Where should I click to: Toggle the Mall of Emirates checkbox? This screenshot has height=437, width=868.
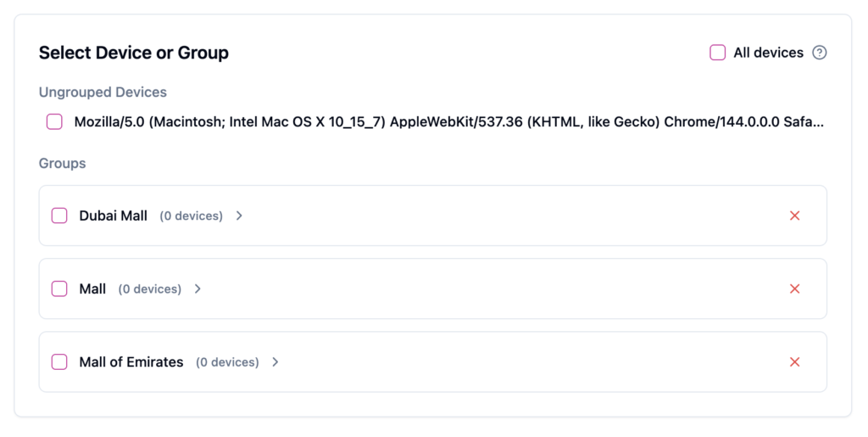[59, 361]
